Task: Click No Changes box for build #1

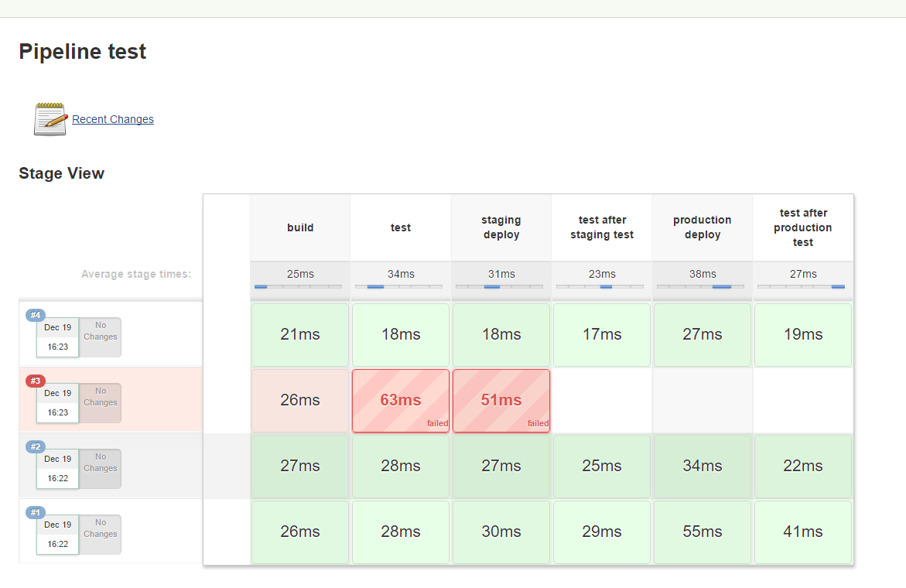Action: [101, 535]
